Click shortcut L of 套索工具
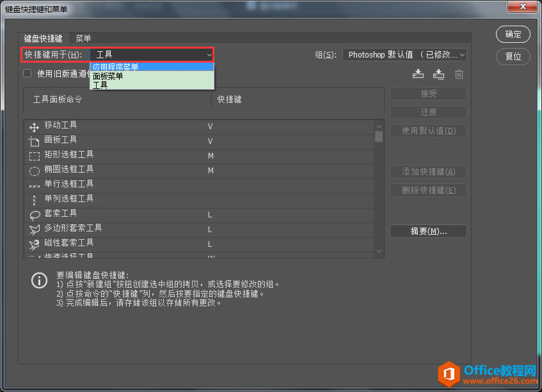 (x=210, y=215)
